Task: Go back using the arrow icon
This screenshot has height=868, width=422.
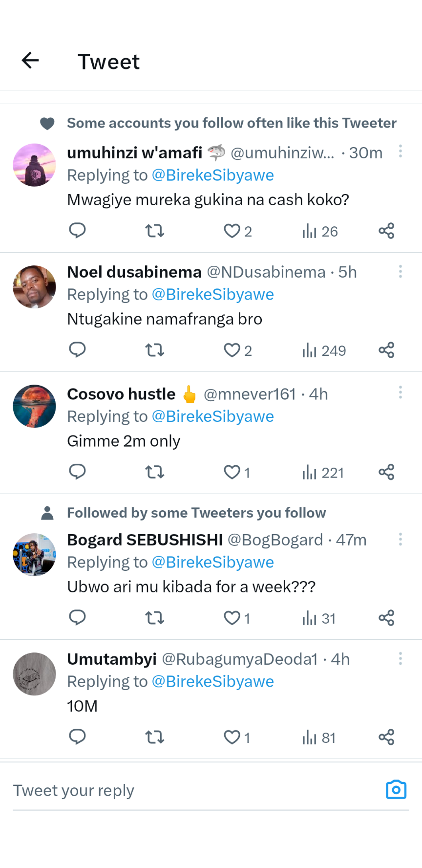Action: [x=30, y=61]
